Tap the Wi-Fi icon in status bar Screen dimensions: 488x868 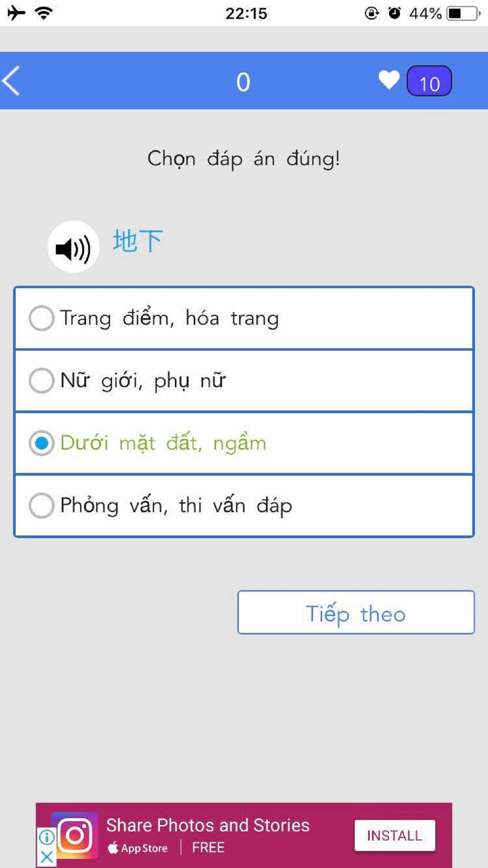tap(44, 13)
